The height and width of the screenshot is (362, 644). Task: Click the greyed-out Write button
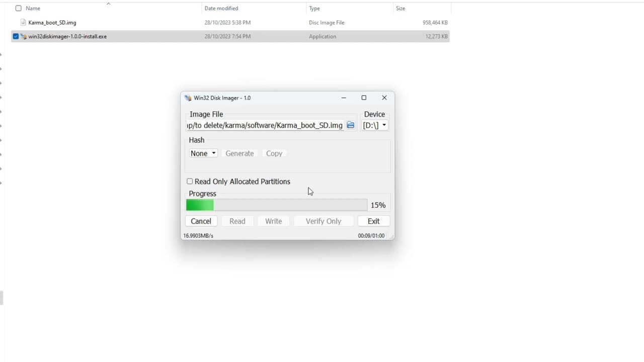pyautogui.click(x=274, y=221)
